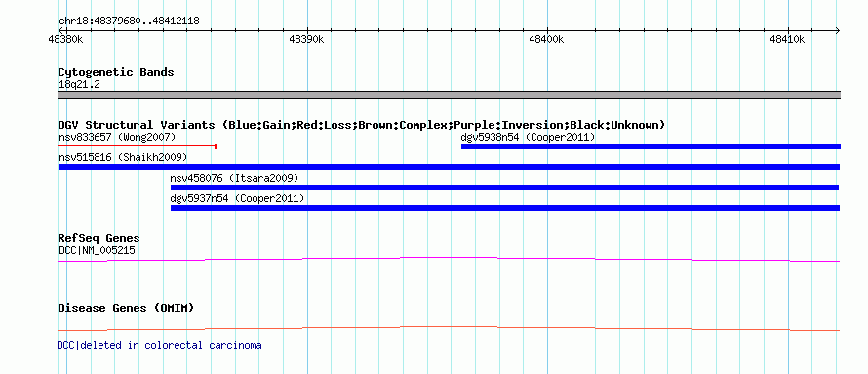Open the nsv833657 (Wong2007) variant label
This screenshot has height=374, width=868.
coord(117,137)
